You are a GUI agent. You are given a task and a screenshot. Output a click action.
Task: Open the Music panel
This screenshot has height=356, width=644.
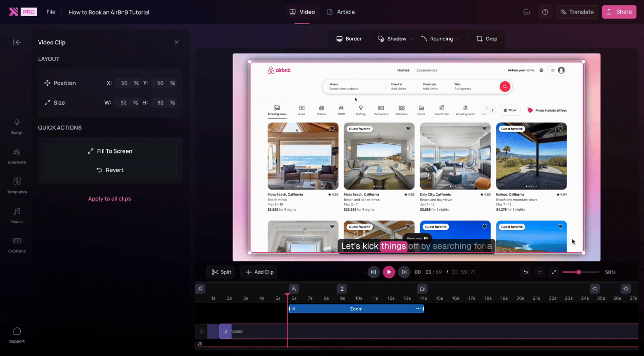(x=17, y=216)
